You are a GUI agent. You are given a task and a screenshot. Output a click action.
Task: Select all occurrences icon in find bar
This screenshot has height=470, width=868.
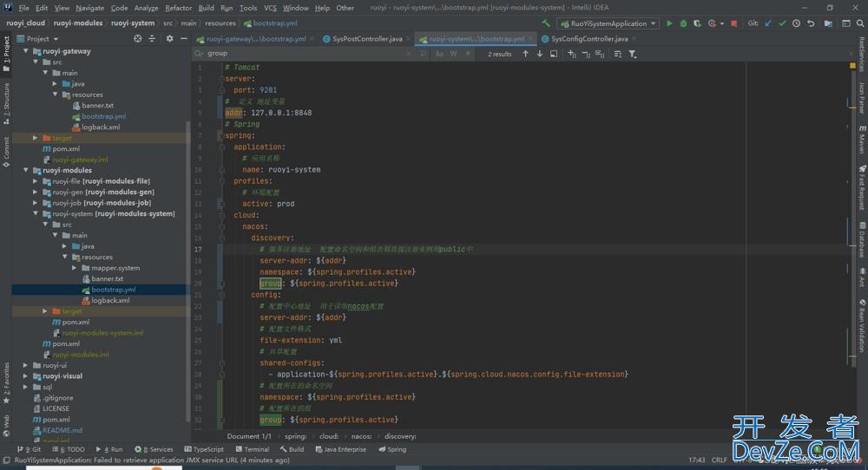600,54
